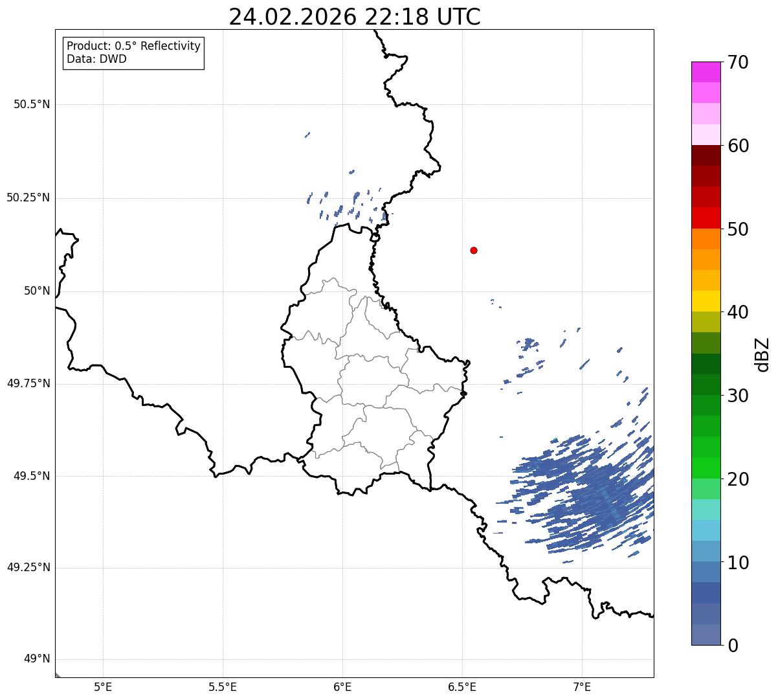Screen dimensions: 778x700
Task: Click the bright red colorbar segment near 50
Action: point(706,218)
